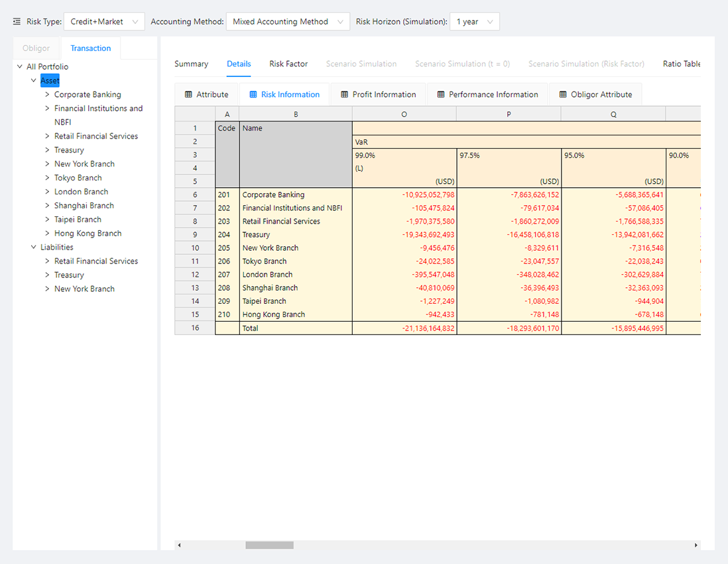
Task: Select column header O in the grid
Action: (x=404, y=114)
